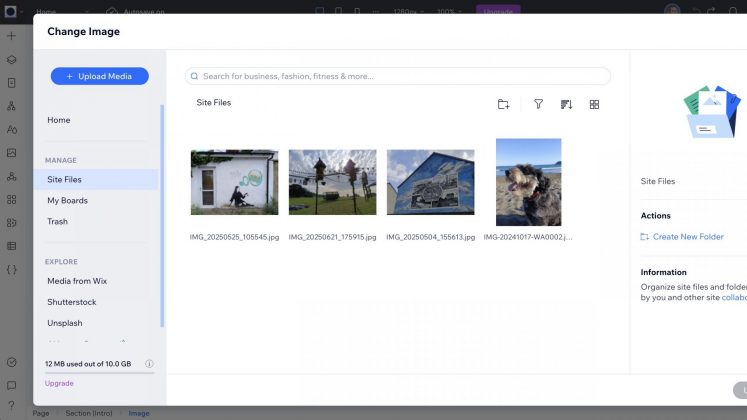Open the Trash section
747x420 pixels.
57,221
